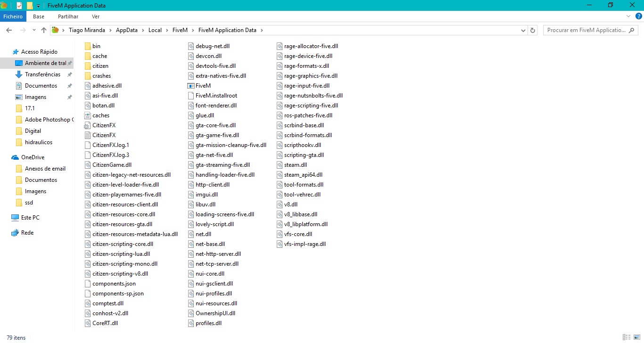Switch to the Ver ribbon tab
644x343 pixels.
(x=96, y=16)
